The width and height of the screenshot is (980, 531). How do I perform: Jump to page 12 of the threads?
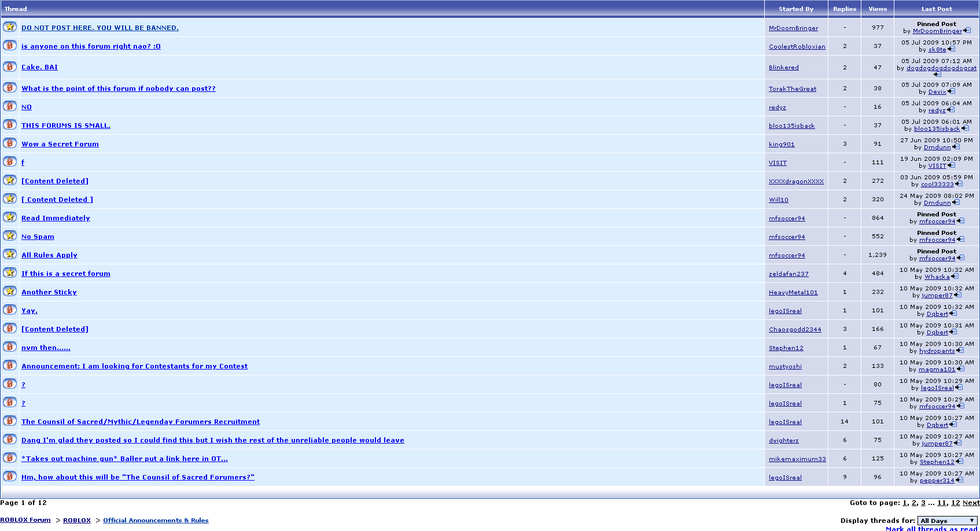pyautogui.click(x=955, y=503)
